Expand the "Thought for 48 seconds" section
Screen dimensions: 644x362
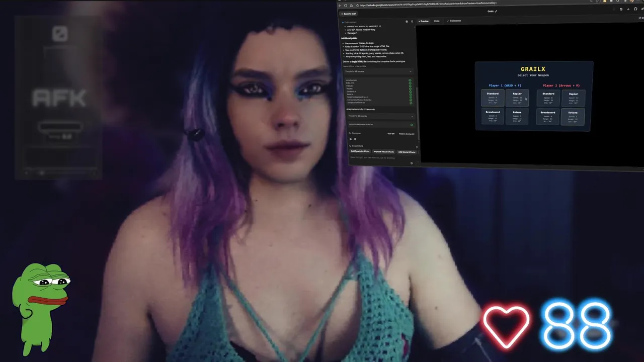tap(379, 71)
